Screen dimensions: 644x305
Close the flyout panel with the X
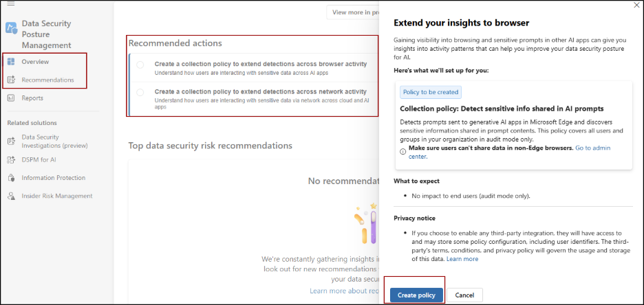635,5
